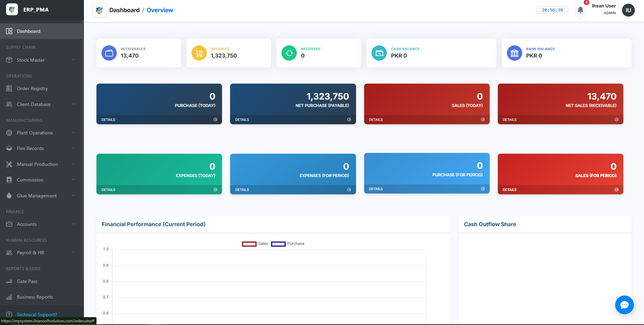644x325 pixels.
Task: Expand the Glue Management menu
Action: (42, 196)
